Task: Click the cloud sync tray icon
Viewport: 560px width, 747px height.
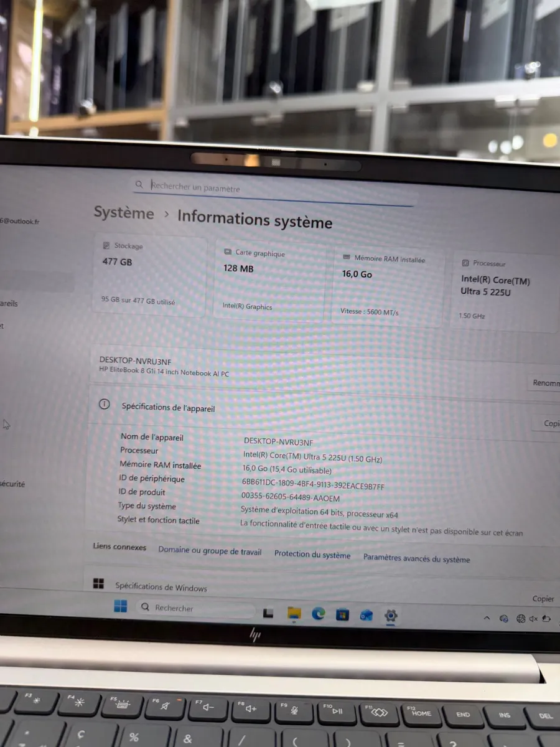Action: click(x=504, y=618)
